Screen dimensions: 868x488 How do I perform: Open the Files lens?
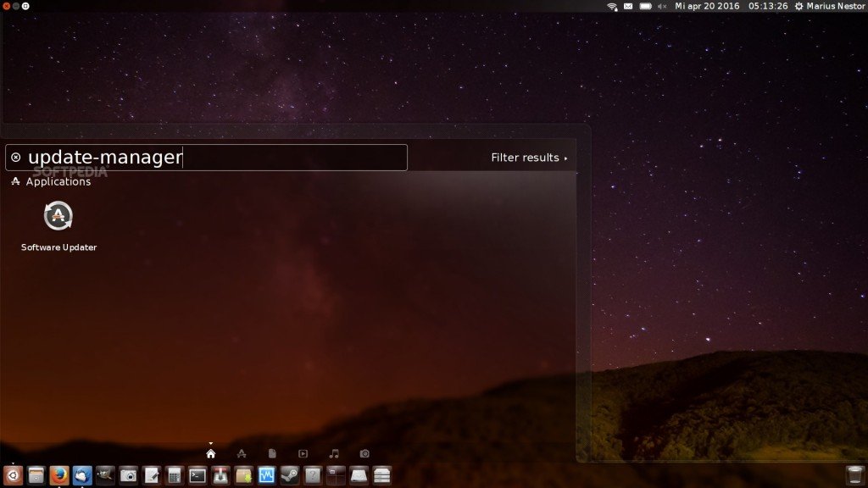pos(272,453)
